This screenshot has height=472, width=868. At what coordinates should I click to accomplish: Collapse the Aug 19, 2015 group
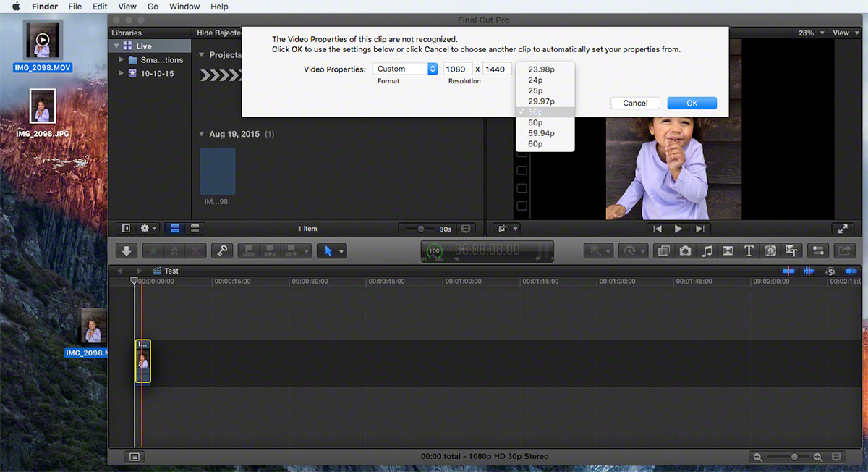coord(202,135)
